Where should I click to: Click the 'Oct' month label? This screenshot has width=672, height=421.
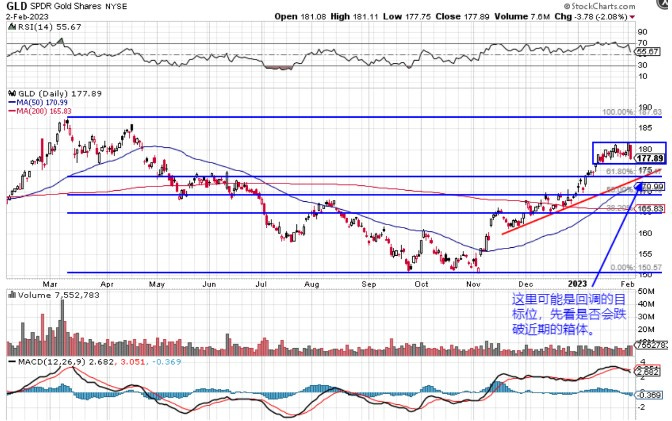[421, 284]
